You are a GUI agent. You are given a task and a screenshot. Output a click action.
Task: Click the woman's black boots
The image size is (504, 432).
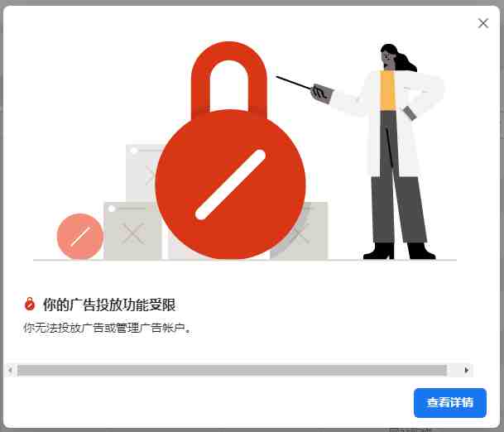tap(399, 251)
